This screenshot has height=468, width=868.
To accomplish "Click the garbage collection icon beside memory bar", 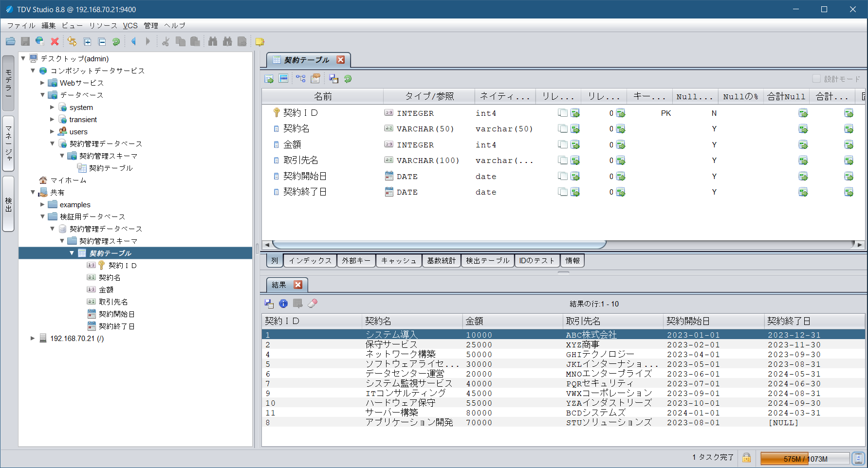I will click(858, 458).
